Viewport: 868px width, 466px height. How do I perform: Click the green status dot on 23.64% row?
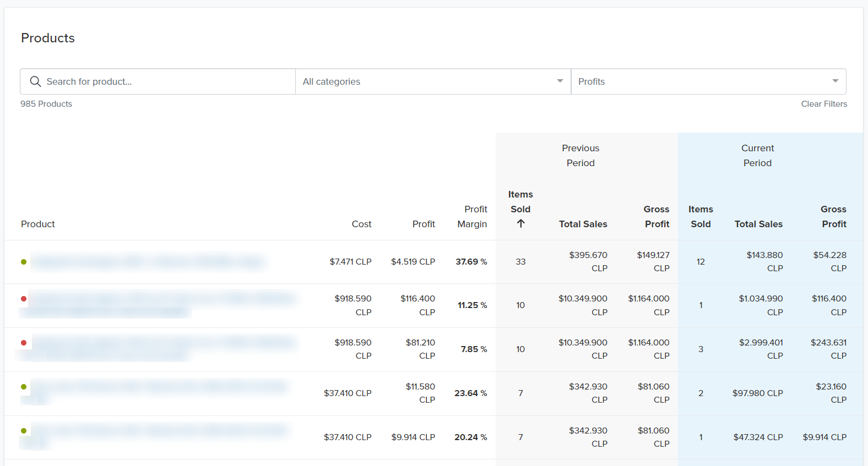pyautogui.click(x=24, y=387)
